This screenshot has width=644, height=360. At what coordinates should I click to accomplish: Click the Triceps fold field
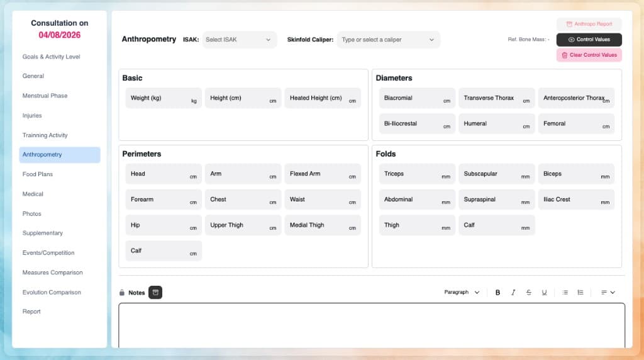418,174
